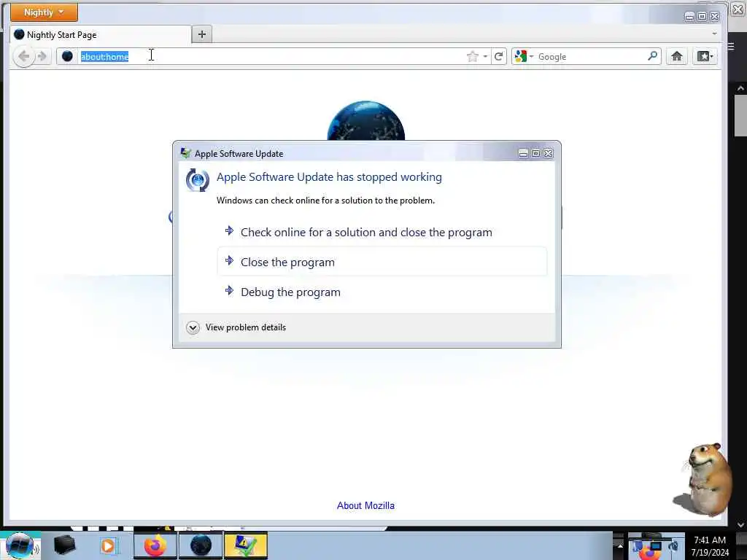Open a new tab with plus button

[x=202, y=34]
